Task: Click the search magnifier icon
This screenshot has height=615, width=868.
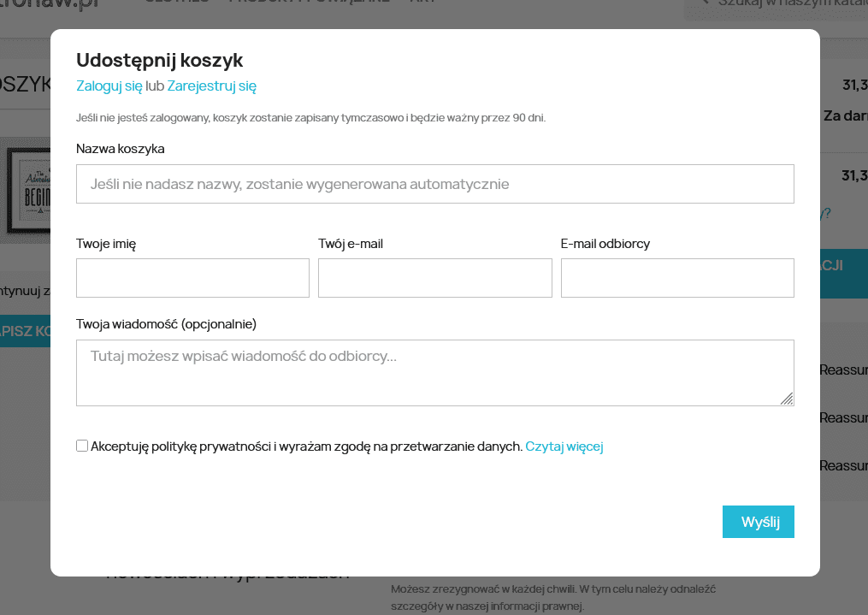Action: pos(705,3)
